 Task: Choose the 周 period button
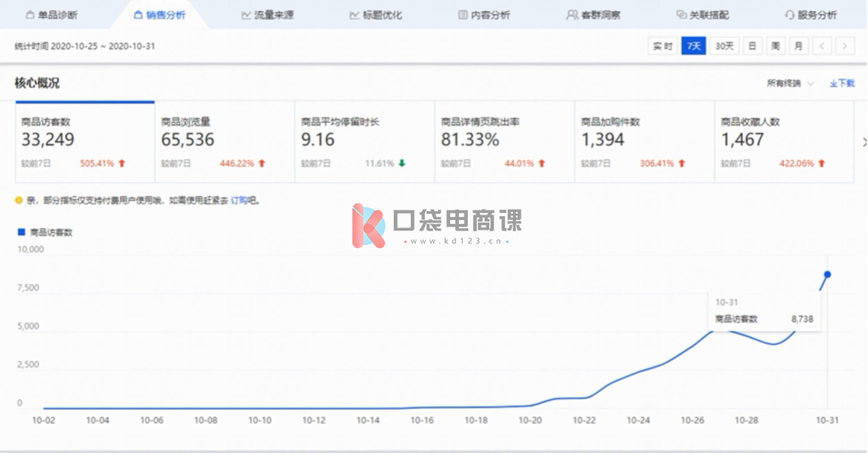[775, 46]
